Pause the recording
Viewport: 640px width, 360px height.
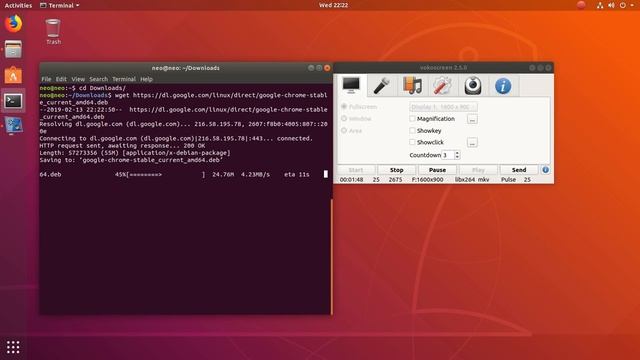point(437,170)
